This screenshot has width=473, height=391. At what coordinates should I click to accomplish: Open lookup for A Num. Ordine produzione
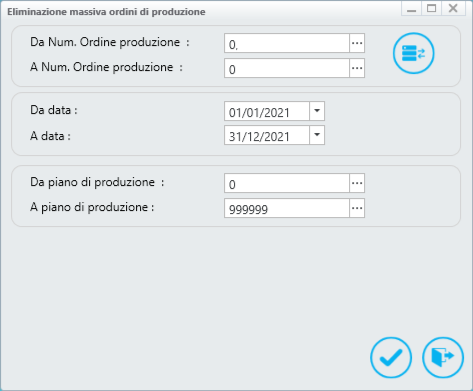pyautogui.click(x=357, y=68)
